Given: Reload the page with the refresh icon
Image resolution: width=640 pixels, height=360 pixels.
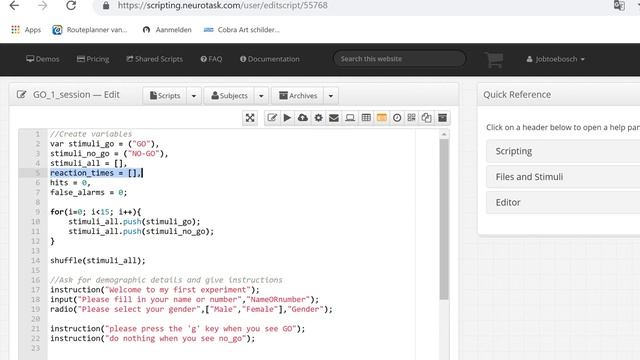Looking at the screenshot, I should (x=71, y=6).
